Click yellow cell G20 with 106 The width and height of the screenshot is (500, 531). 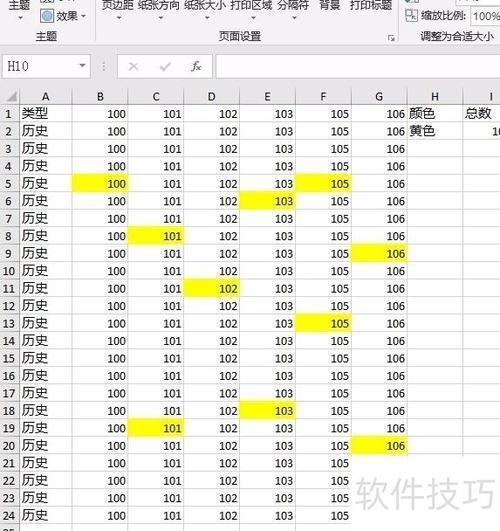379,446
